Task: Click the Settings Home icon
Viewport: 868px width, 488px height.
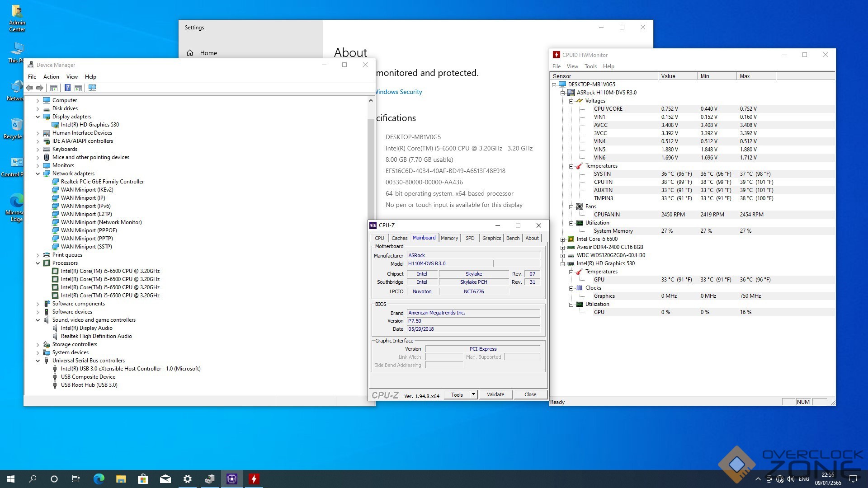Action: tap(190, 53)
